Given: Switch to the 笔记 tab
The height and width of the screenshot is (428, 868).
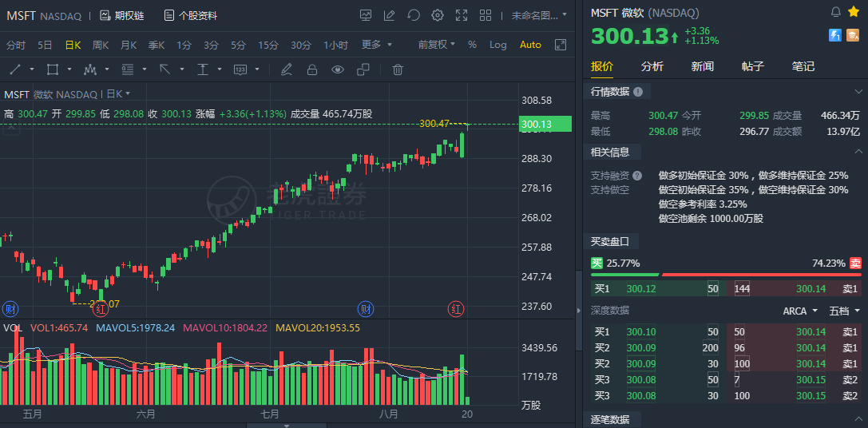Looking at the screenshot, I should [803, 67].
